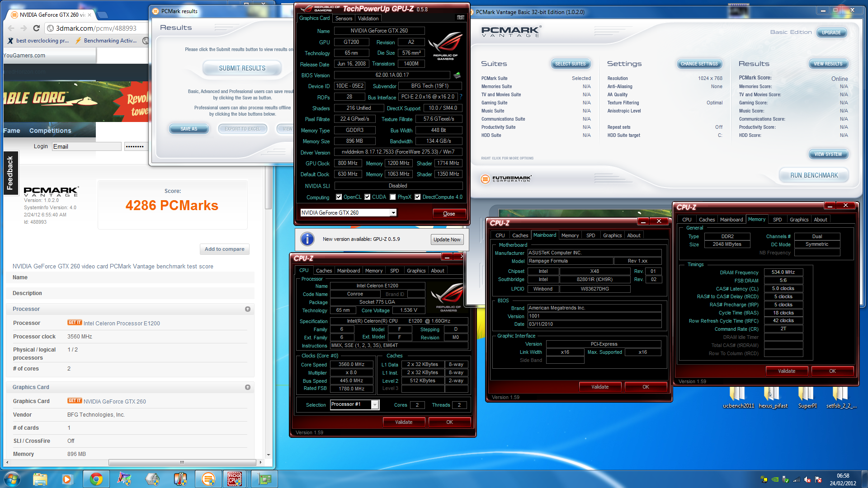
Task: Click GET IT badge next to NVIDIA GeForce GTX 260
Action: point(75,401)
